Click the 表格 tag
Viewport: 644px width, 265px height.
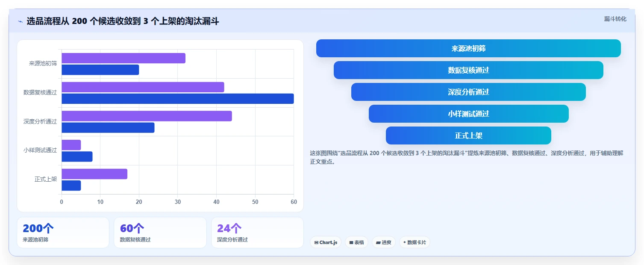356,242
